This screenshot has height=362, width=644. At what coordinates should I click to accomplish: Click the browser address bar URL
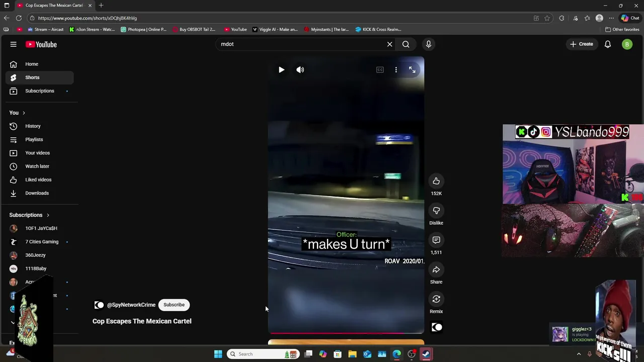tap(87, 18)
